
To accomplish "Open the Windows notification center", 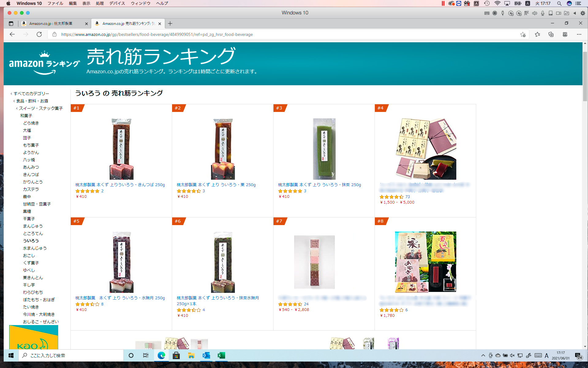I will point(578,356).
